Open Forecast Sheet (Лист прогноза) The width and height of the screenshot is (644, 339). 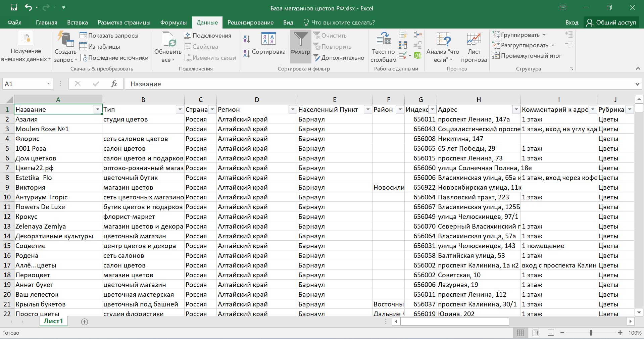click(x=474, y=47)
